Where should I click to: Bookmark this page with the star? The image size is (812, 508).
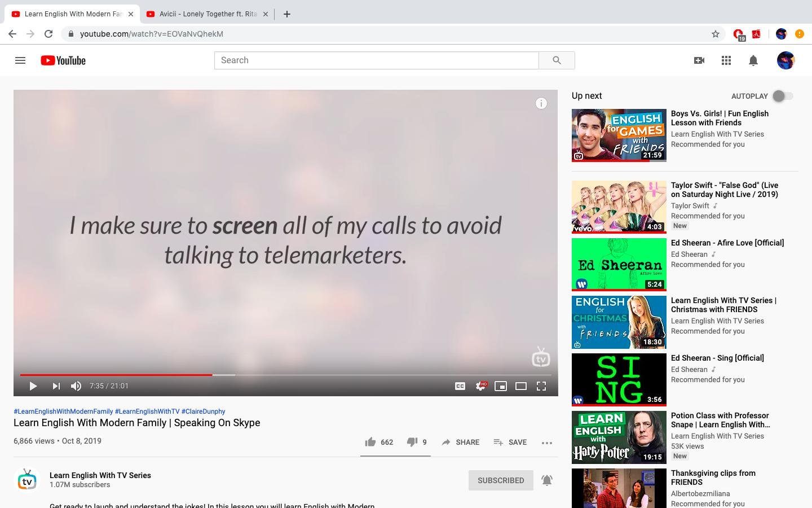pos(716,34)
